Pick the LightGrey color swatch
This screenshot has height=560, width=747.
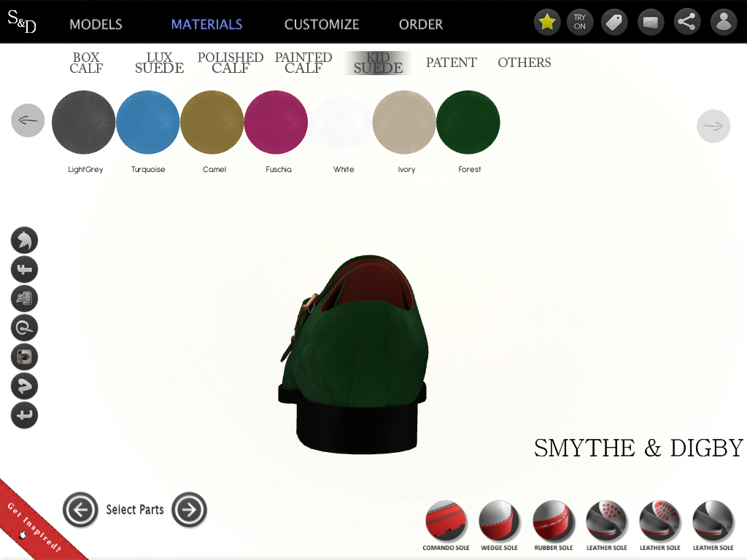83,122
